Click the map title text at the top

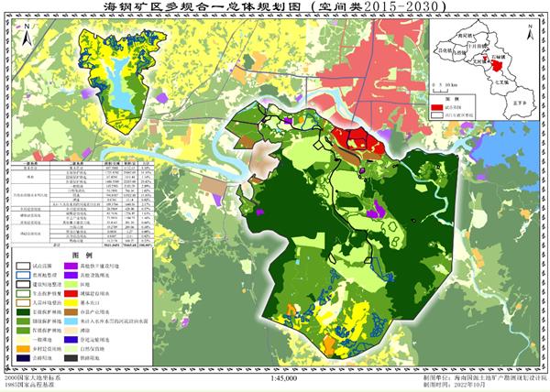[273, 8]
